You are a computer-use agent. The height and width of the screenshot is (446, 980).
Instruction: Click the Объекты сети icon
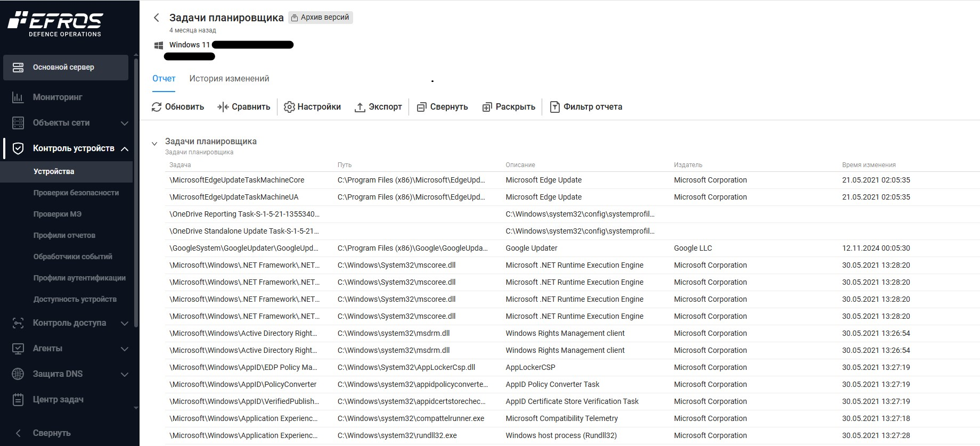click(x=18, y=123)
